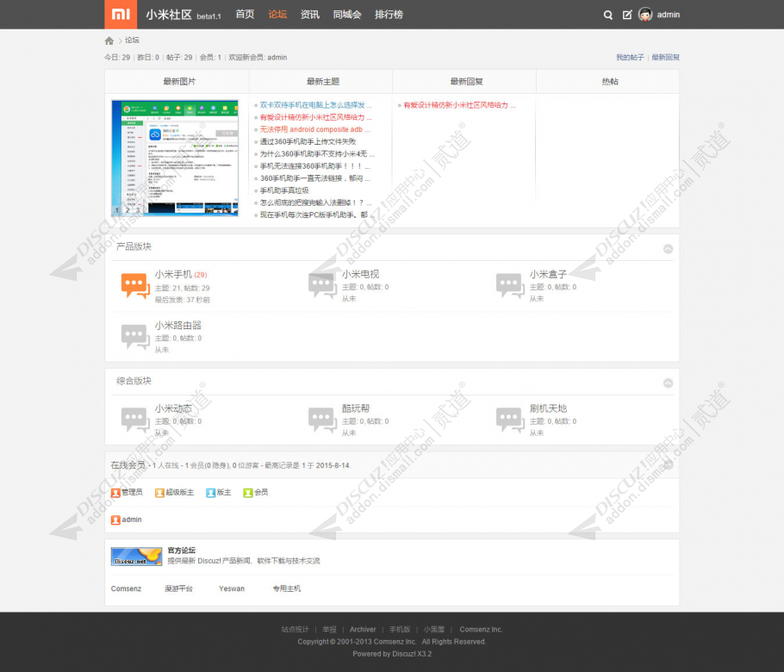This screenshot has width=784, height=672.
Task: Collapse the 在线会员 section
Action: coord(668,464)
